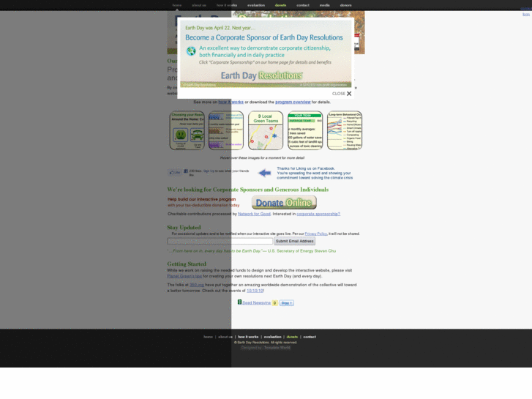Click the Newsvine seed icon
This screenshot has width=532, height=399.
coord(239,302)
